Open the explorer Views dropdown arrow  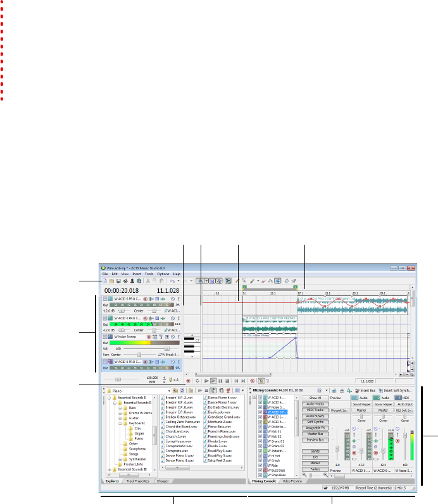[242, 391]
